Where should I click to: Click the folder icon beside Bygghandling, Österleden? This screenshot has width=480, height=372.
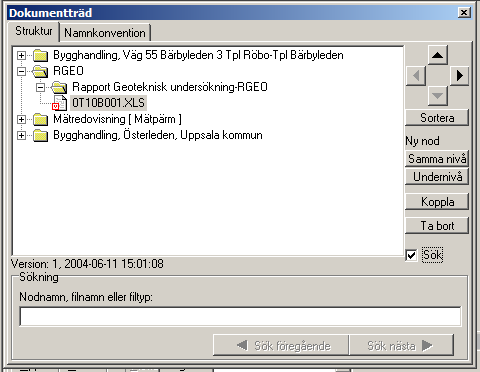[x=41, y=135]
